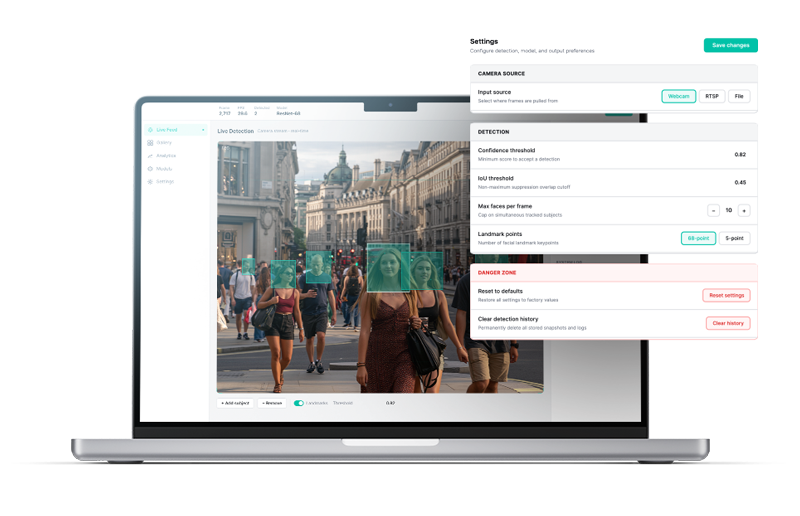Select 5-point landmark option

pyautogui.click(x=735, y=238)
